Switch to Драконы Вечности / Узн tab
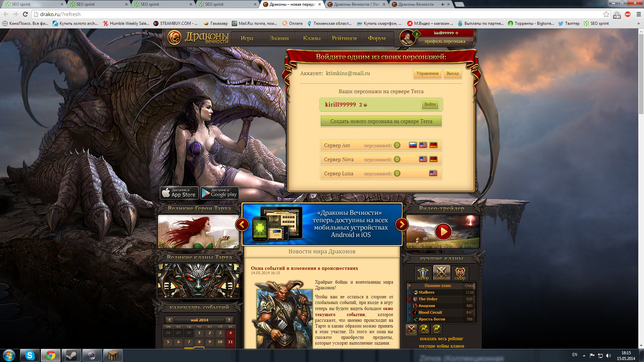 (x=357, y=4)
